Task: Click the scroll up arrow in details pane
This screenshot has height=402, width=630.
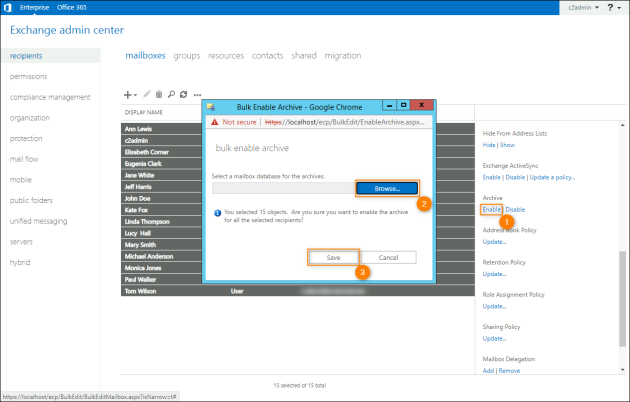Action: (622, 125)
